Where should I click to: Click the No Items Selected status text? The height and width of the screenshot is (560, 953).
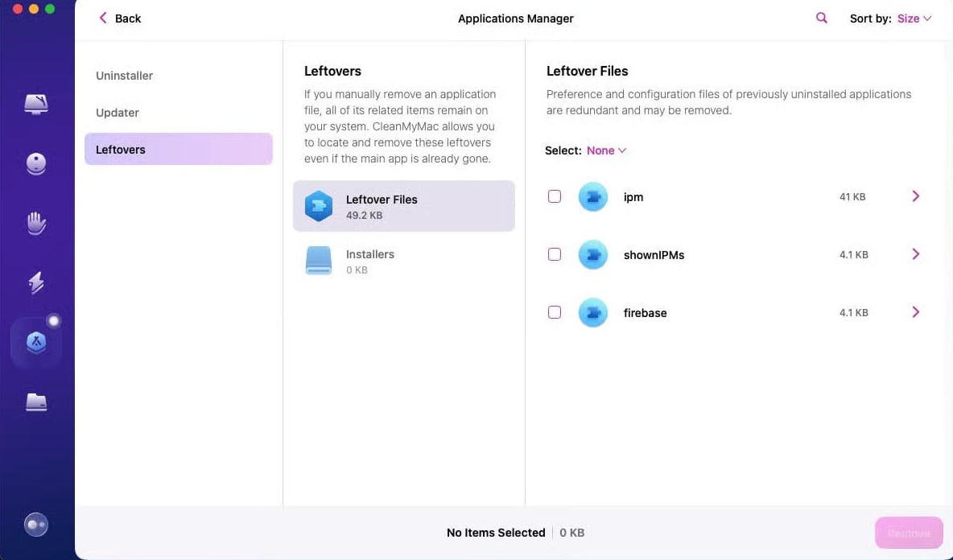pos(496,533)
